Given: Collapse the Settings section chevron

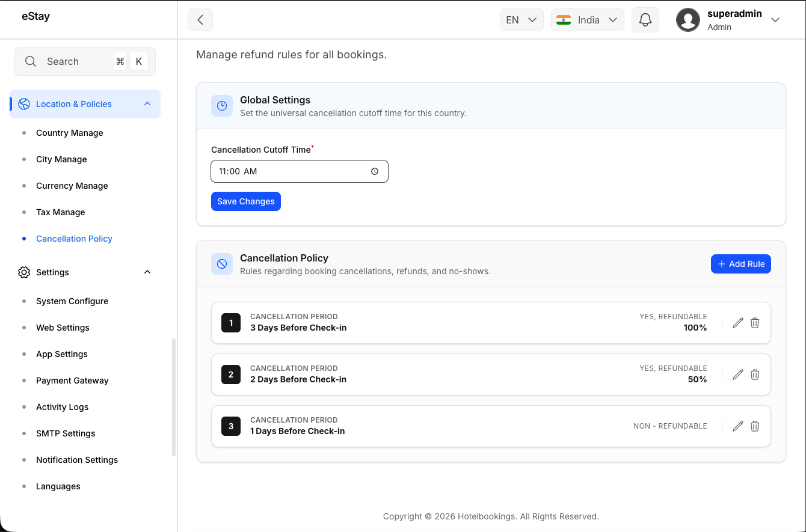Looking at the screenshot, I should coord(147,272).
